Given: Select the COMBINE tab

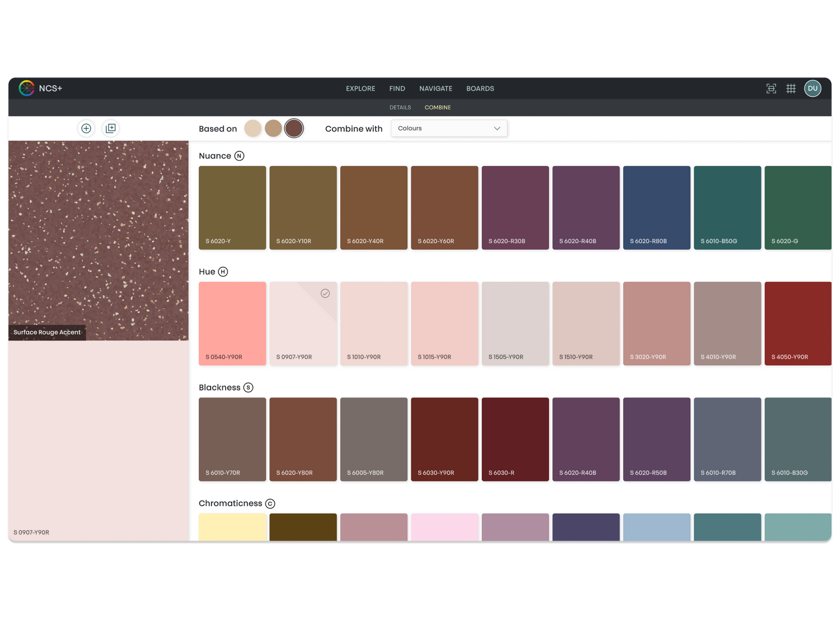Looking at the screenshot, I should [x=437, y=108].
